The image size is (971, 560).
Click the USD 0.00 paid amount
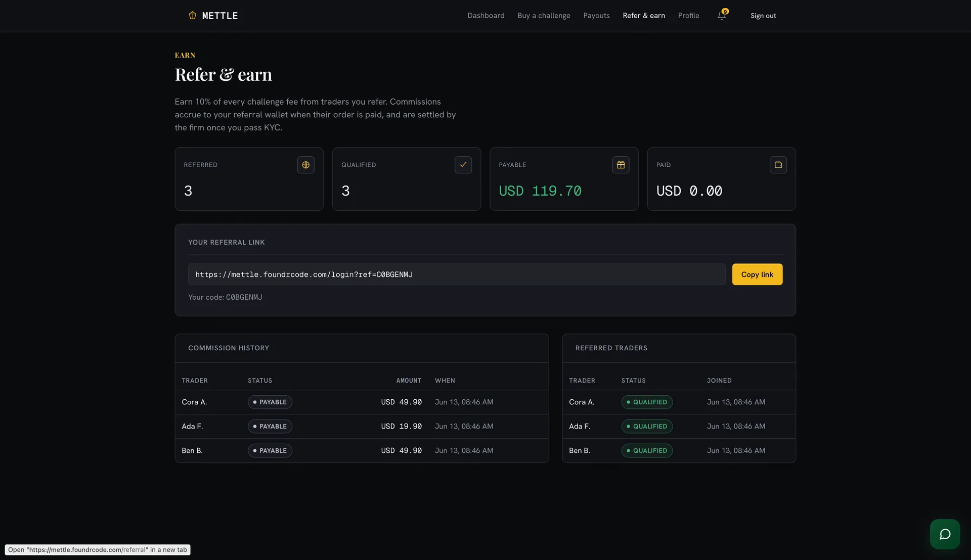689,191
